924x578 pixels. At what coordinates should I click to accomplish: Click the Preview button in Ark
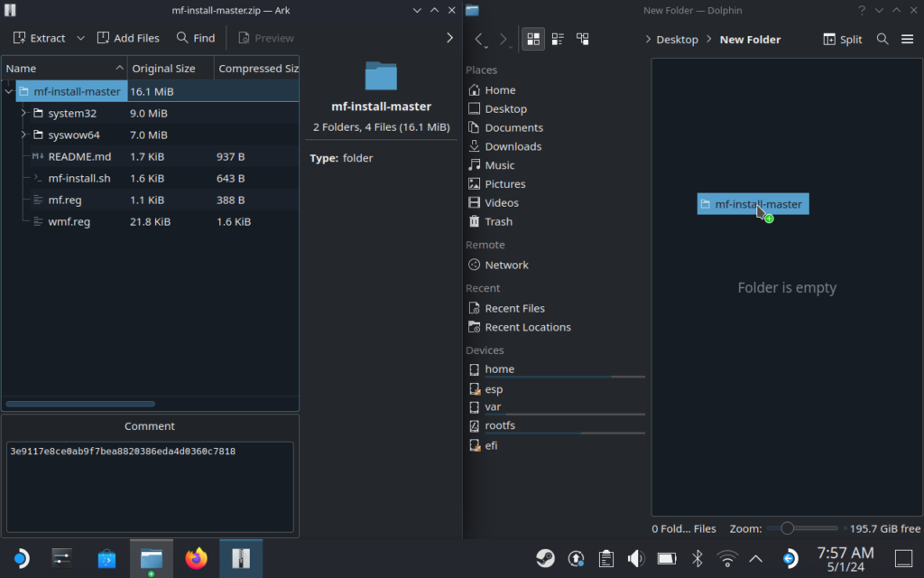pyautogui.click(x=266, y=38)
